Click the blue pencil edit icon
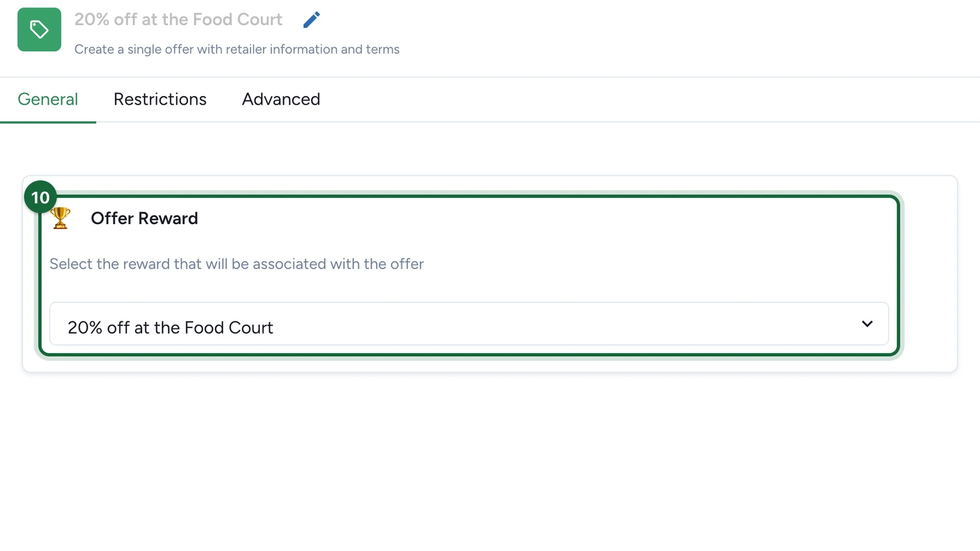This screenshot has width=980, height=551. 311,20
